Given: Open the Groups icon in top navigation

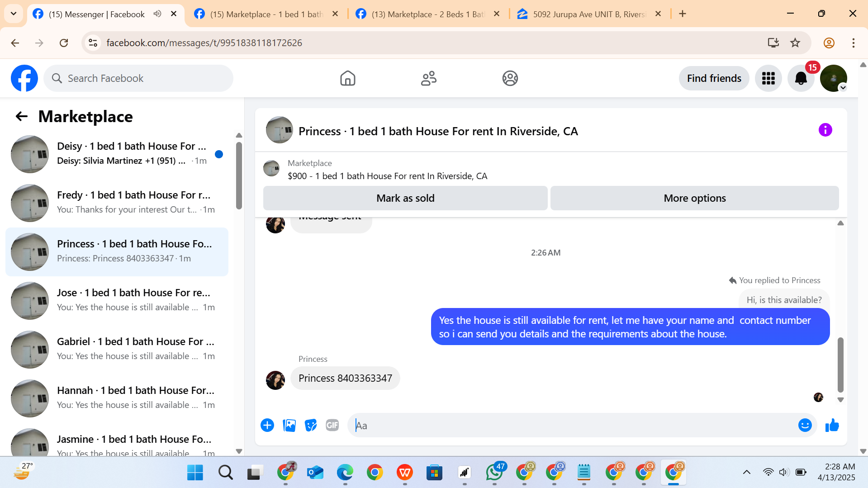Looking at the screenshot, I should [510, 78].
